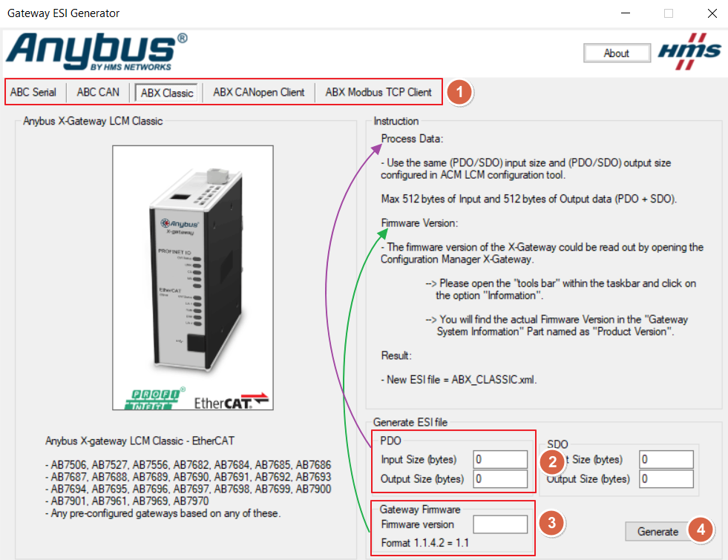
Task: Click the 'Instruction' group label
Action: coord(396,121)
